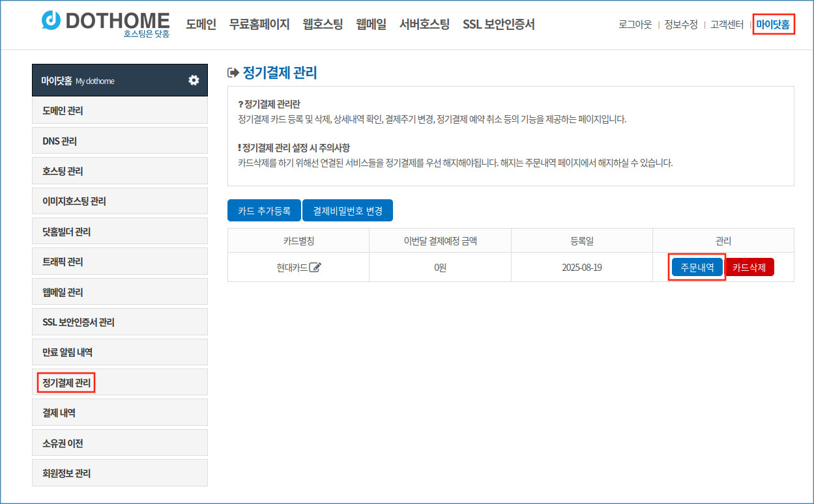The height and width of the screenshot is (504, 814).
Task: Edit the 현대카드 card nickname
Action: pyautogui.click(x=315, y=268)
